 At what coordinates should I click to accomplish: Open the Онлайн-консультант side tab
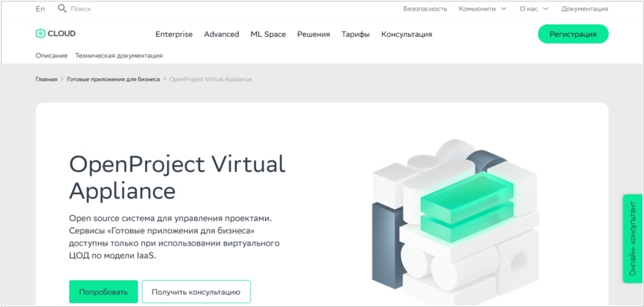[x=632, y=239]
